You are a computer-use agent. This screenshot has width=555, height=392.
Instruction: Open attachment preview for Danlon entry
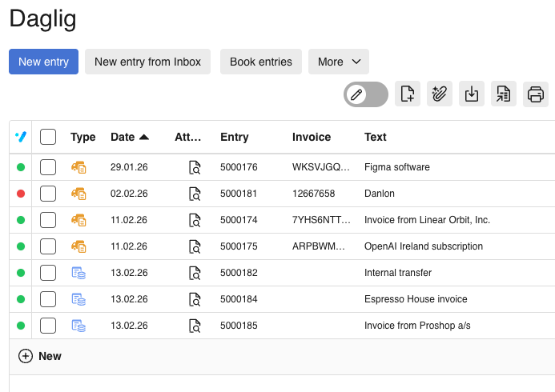[194, 194]
